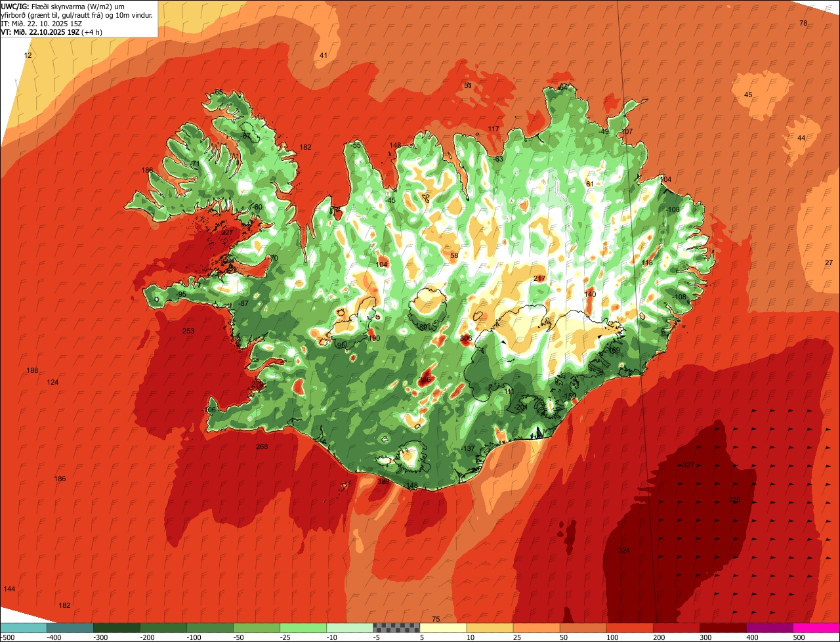Select the green -200 to -100 legend swatch
Viewport: 840px width, 642px height.
pyautogui.click(x=163, y=628)
